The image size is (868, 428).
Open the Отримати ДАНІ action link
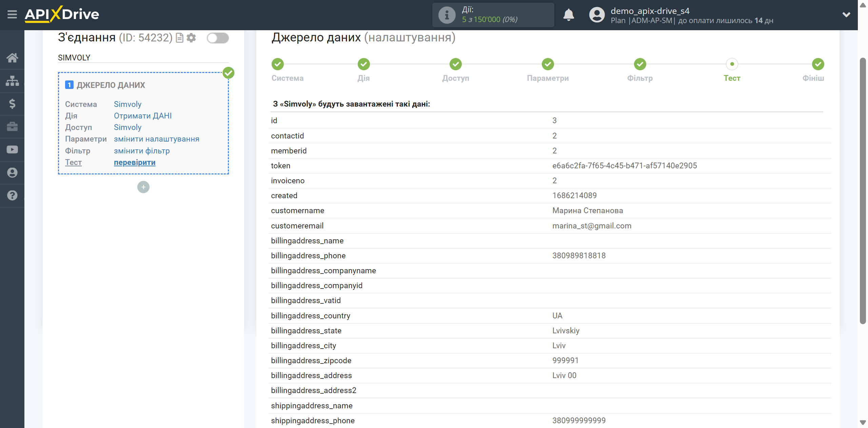tap(143, 116)
